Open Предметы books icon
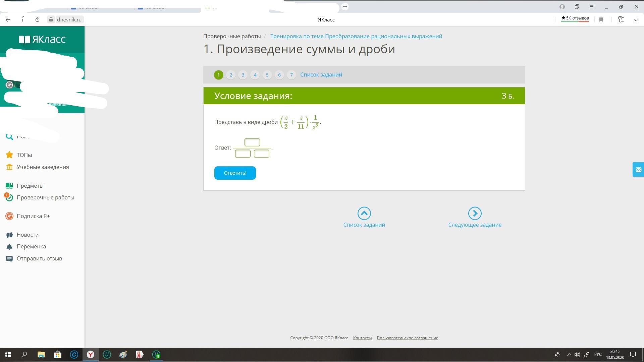The image size is (644, 362). coord(9,186)
